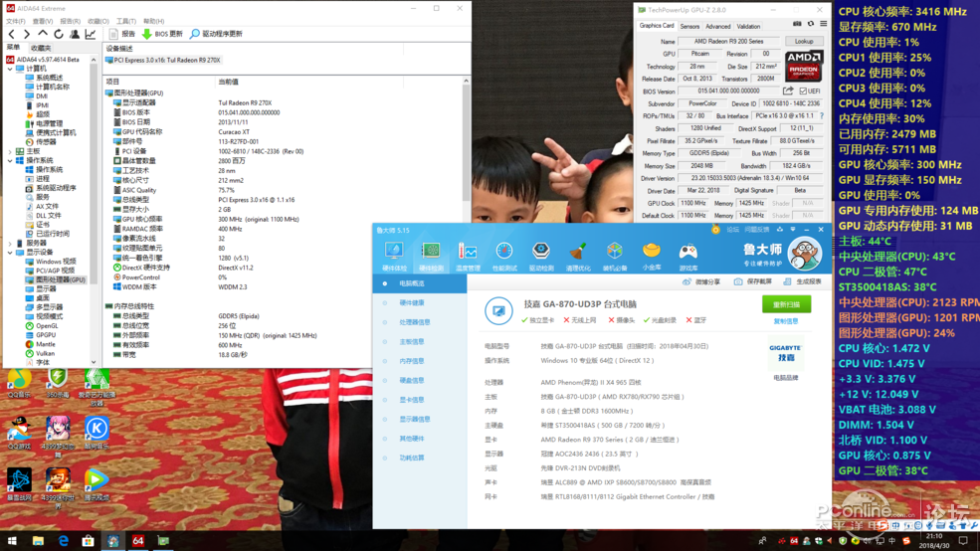Open AIDA64 graph chart icon
Screen dimensions: 980x551
(x=91, y=34)
